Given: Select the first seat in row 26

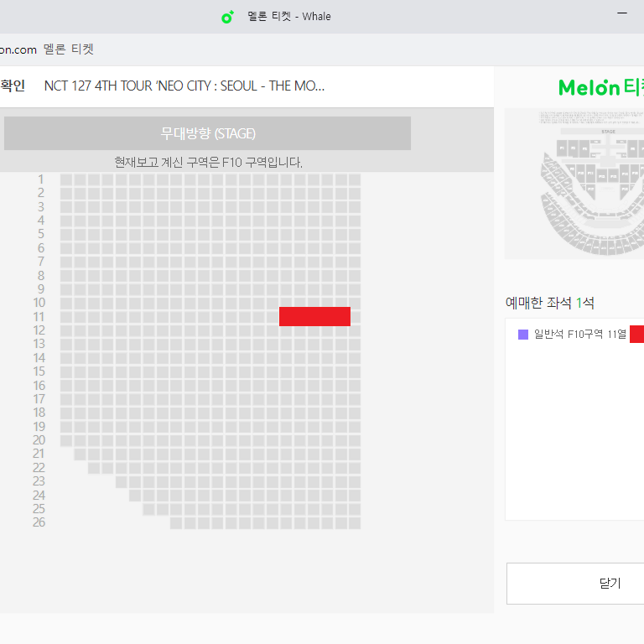Looking at the screenshot, I should coord(176,523).
